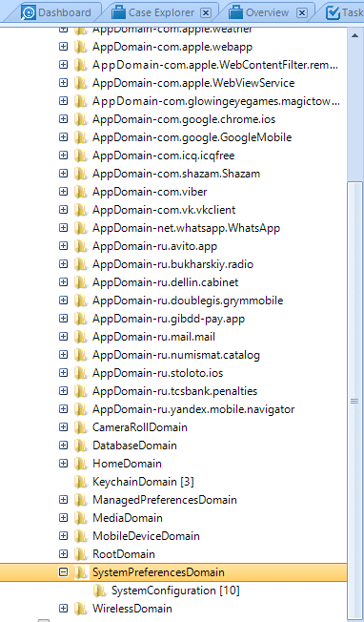Close the Case Explorer tab

206,13
